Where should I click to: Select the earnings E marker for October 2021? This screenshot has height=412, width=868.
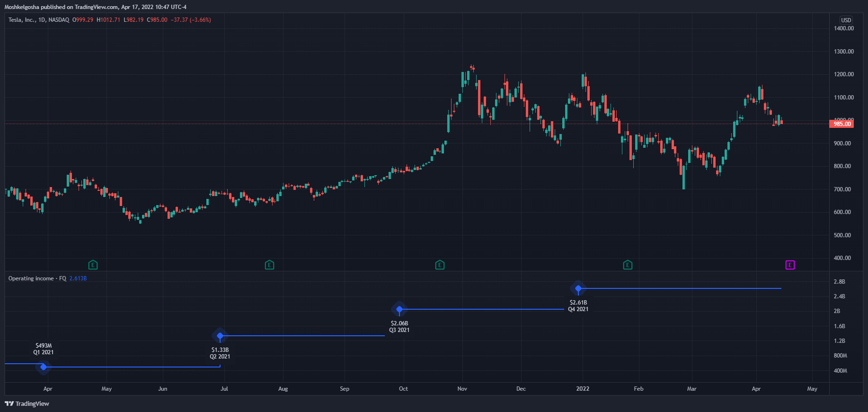tap(440, 265)
